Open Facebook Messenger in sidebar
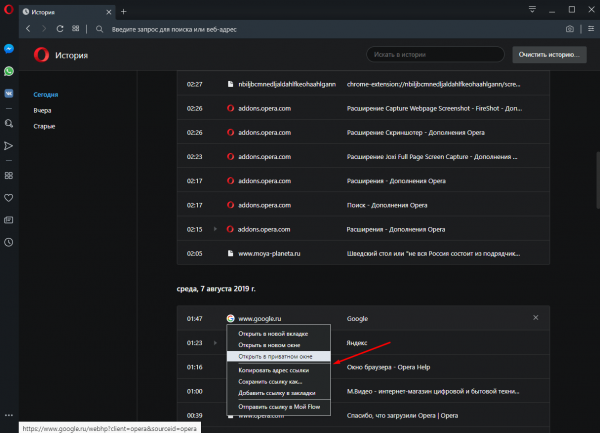600x433 pixels. 9,49
